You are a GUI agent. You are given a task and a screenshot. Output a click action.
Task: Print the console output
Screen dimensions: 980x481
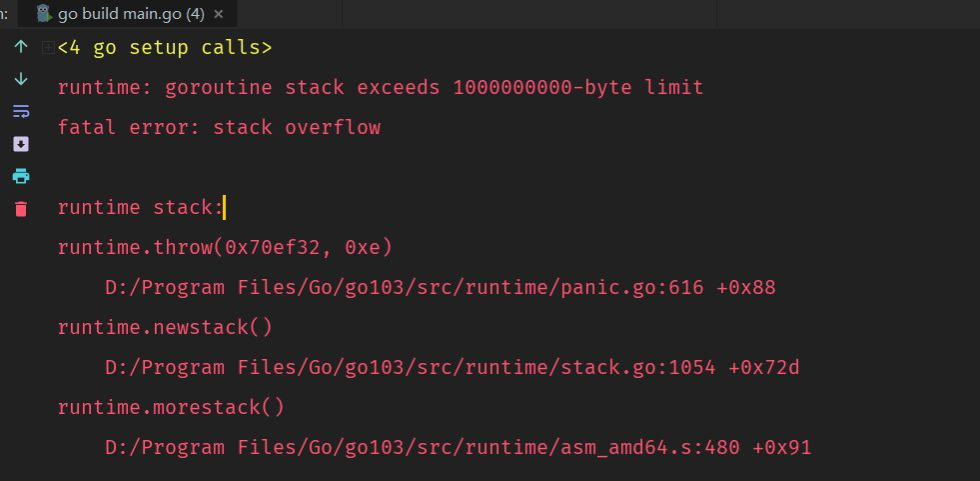tap(21, 176)
